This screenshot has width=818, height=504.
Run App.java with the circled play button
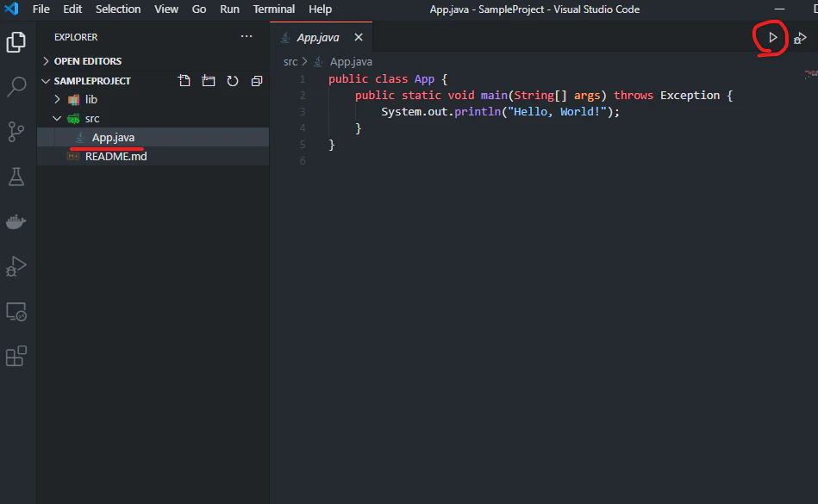click(x=770, y=37)
